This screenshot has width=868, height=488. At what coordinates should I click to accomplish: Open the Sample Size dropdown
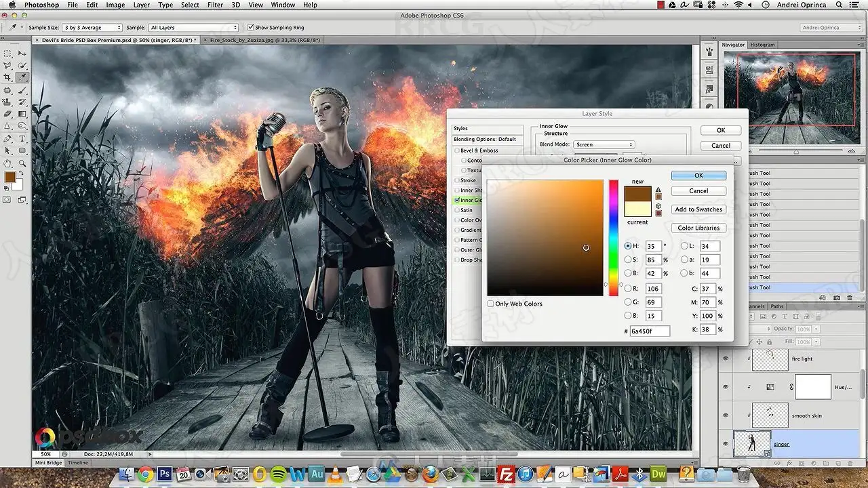(x=92, y=28)
